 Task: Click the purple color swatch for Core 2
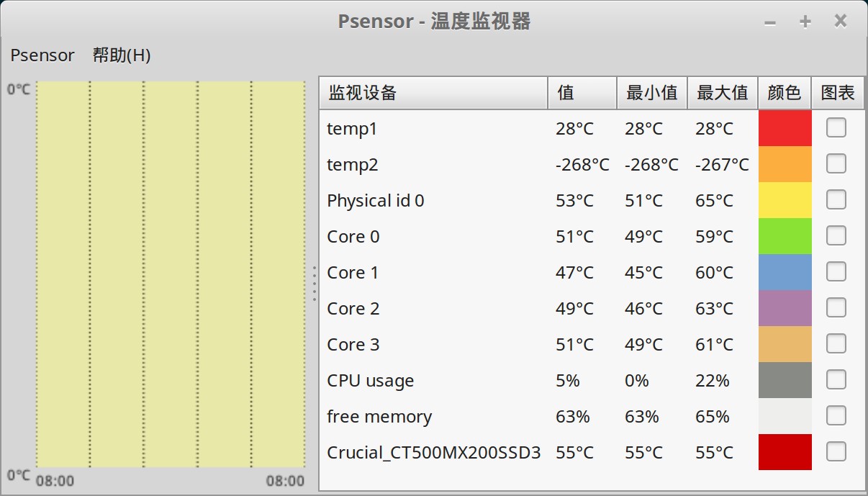tap(785, 308)
